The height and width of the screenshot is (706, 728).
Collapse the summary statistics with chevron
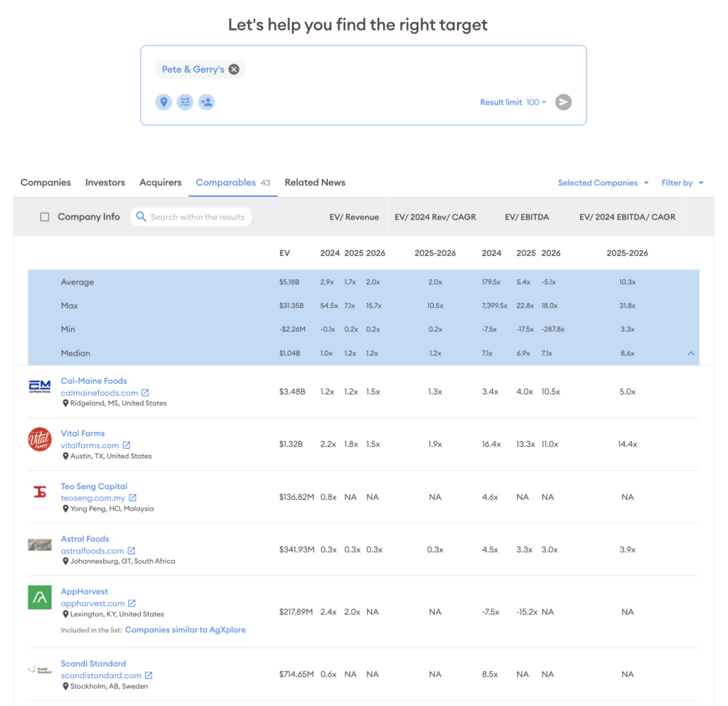691,353
